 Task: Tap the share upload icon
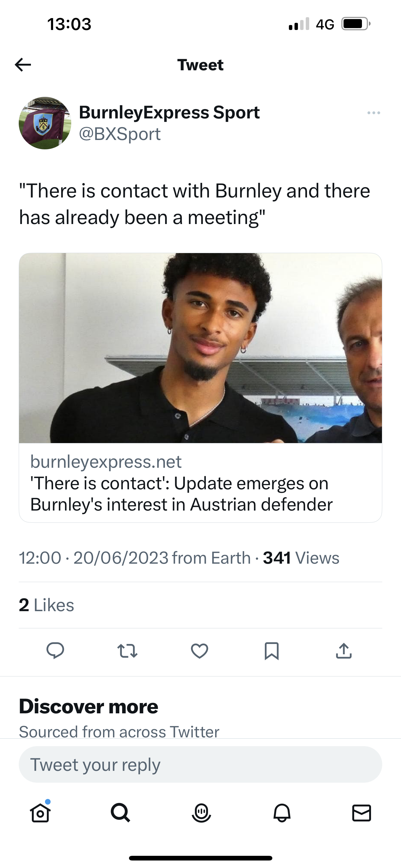point(344,651)
